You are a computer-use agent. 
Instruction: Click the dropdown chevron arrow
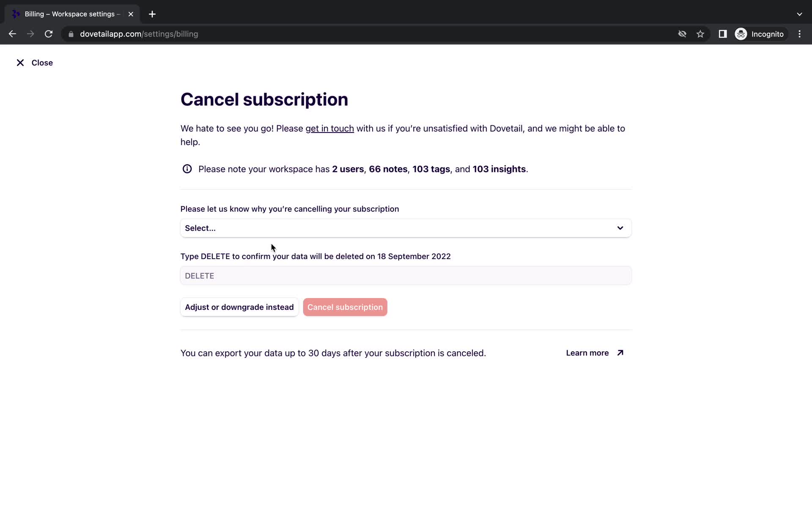[x=620, y=228]
